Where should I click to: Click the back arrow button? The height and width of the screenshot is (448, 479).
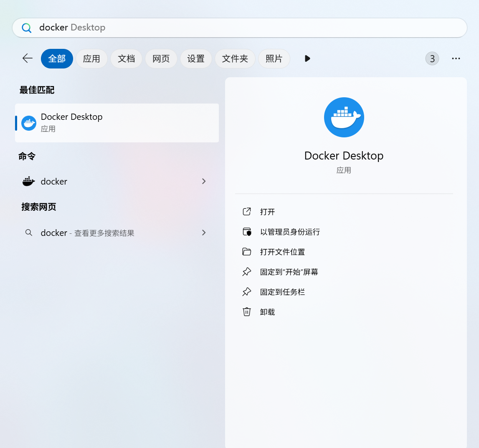click(28, 58)
